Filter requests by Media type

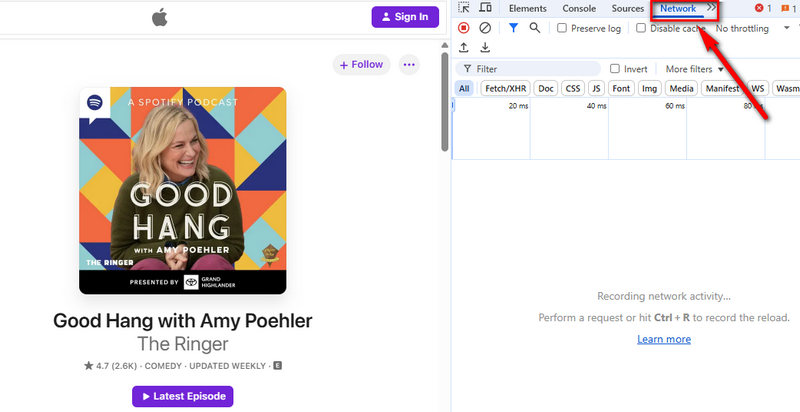click(681, 88)
